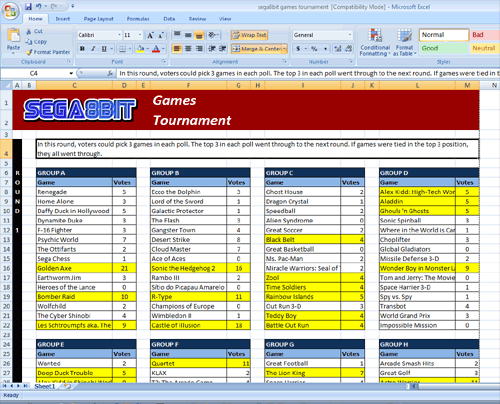Switch to the Formulas tab
The image size is (500, 404).
coord(138,19)
